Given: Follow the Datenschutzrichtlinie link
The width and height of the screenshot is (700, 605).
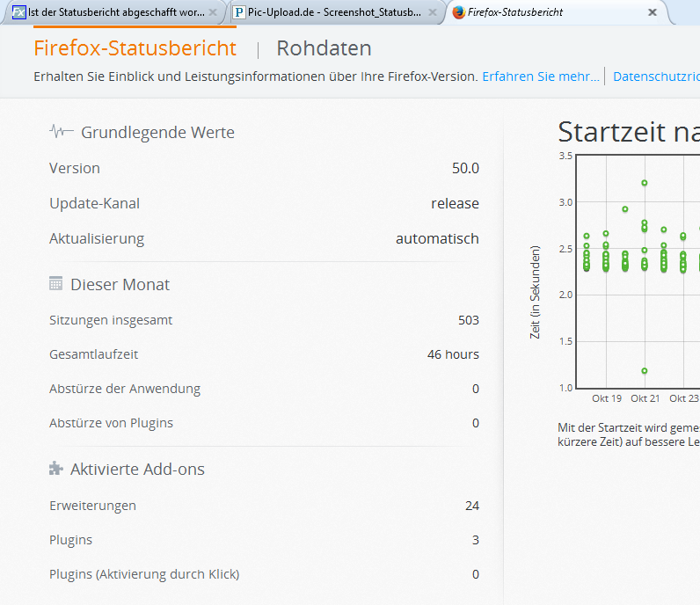Looking at the screenshot, I should (656, 77).
